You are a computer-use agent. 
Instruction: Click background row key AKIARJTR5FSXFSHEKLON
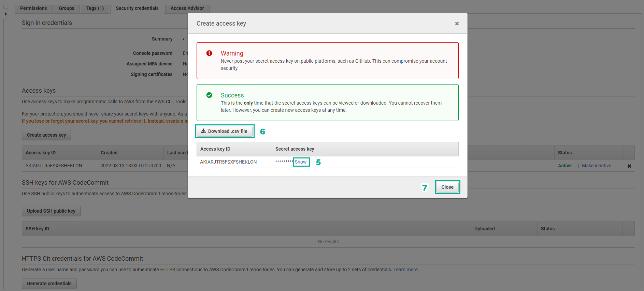[x=54, y=166]
